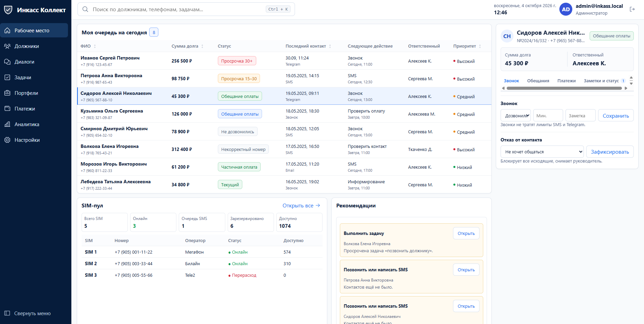Viewport: 644px width, 324px height.
Task: Click the Не дозвонились status badge
Action: (x=238, y=132)
